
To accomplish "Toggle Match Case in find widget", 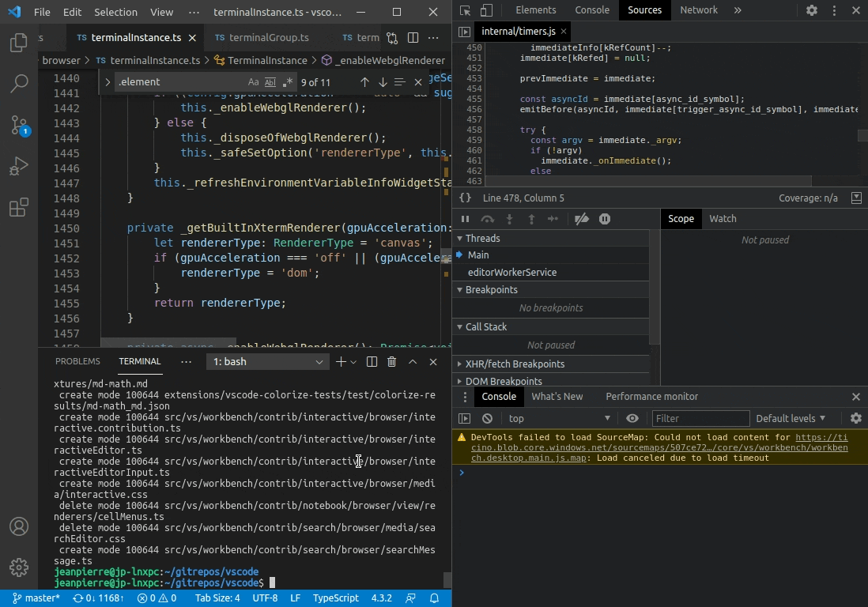I will (x=253, y=82).
